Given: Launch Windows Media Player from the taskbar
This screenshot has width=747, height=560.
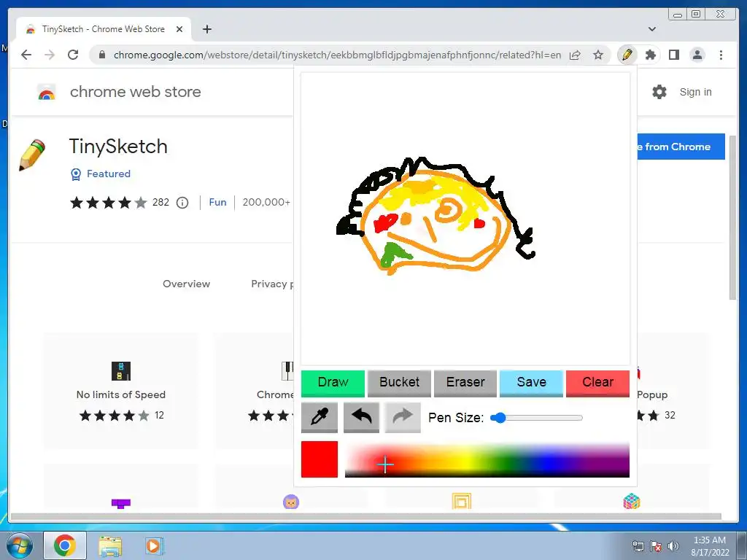Looking at the screenshot, I should pos(154,545).
